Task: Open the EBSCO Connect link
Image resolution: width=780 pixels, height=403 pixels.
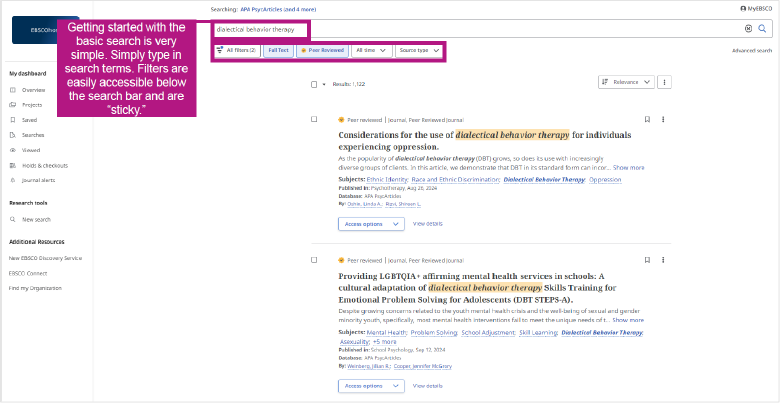Action: click(x=28, y=273)
